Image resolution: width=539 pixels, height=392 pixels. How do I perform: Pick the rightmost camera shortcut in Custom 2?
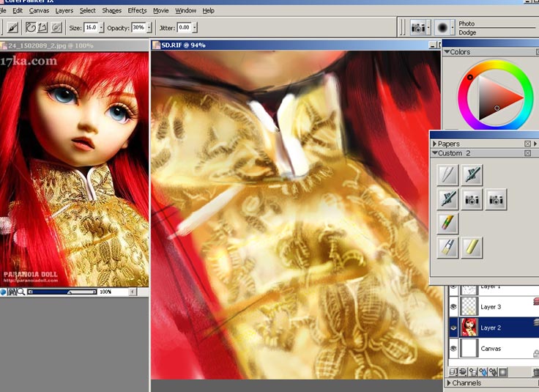point(496,199)
